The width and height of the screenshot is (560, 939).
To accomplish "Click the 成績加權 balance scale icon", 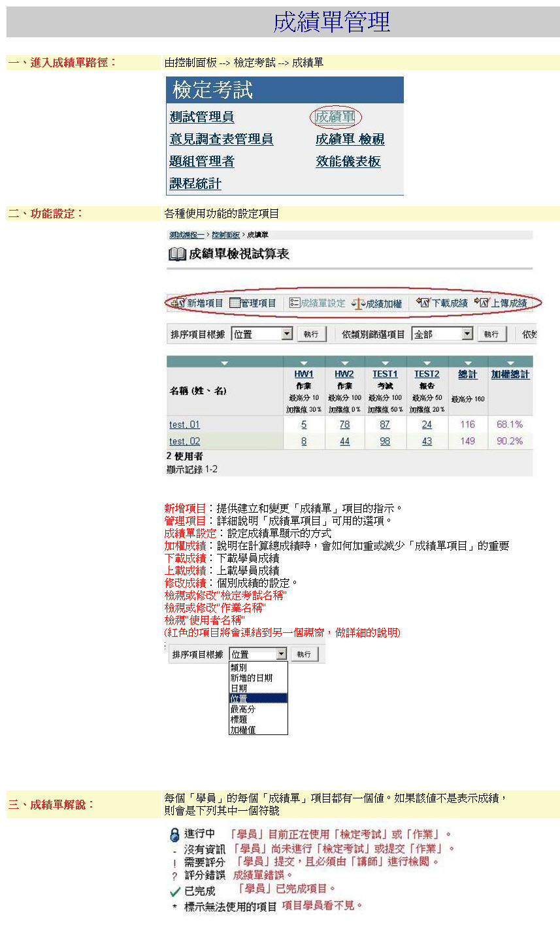I will pos(358,303).
